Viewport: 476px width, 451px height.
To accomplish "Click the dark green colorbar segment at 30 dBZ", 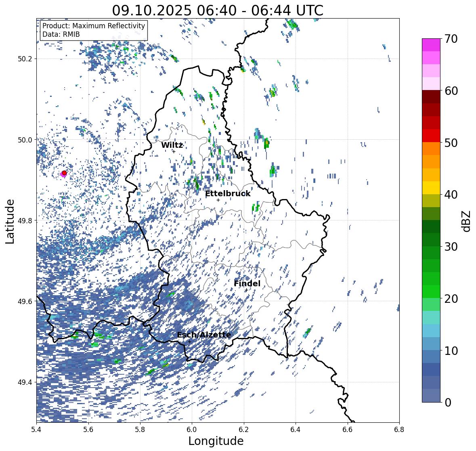I will pyautogui.click(x=431, y=240).
